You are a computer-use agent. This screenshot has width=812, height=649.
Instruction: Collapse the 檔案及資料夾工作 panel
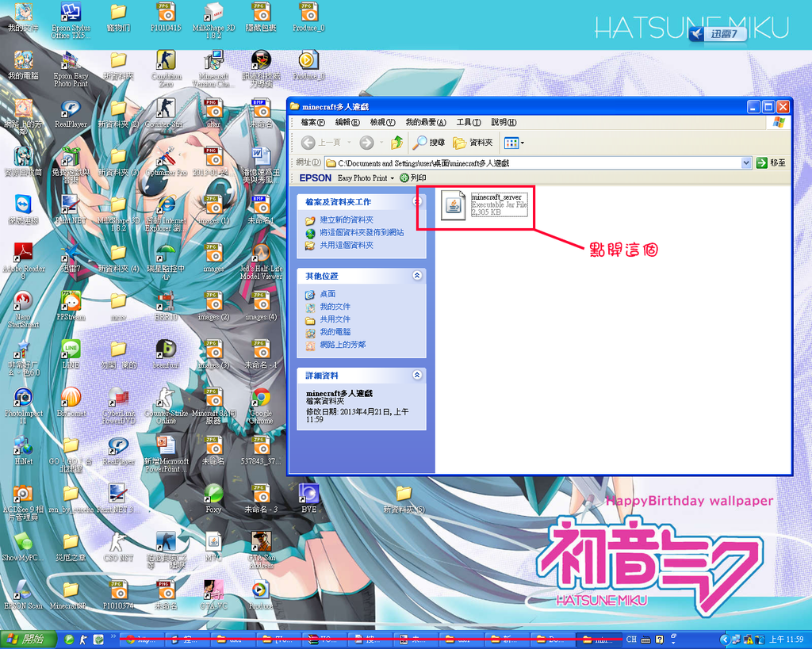point(417,201)
